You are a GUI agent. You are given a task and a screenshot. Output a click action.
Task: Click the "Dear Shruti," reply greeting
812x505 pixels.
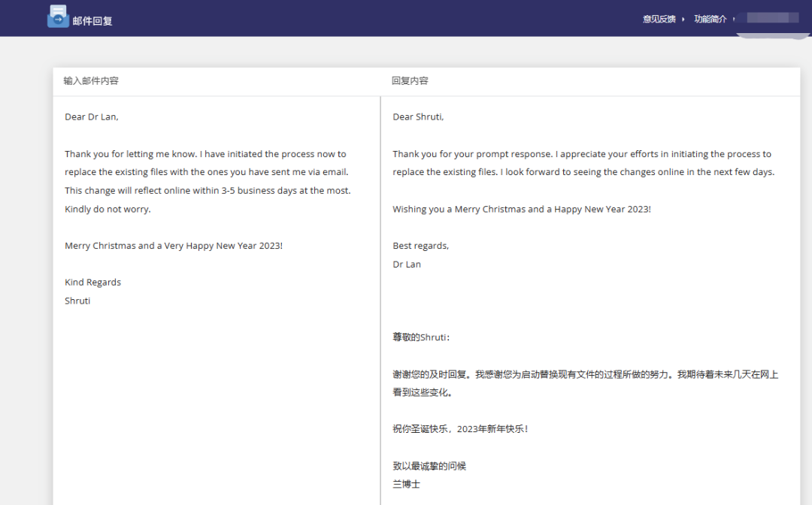pos(418,116)
